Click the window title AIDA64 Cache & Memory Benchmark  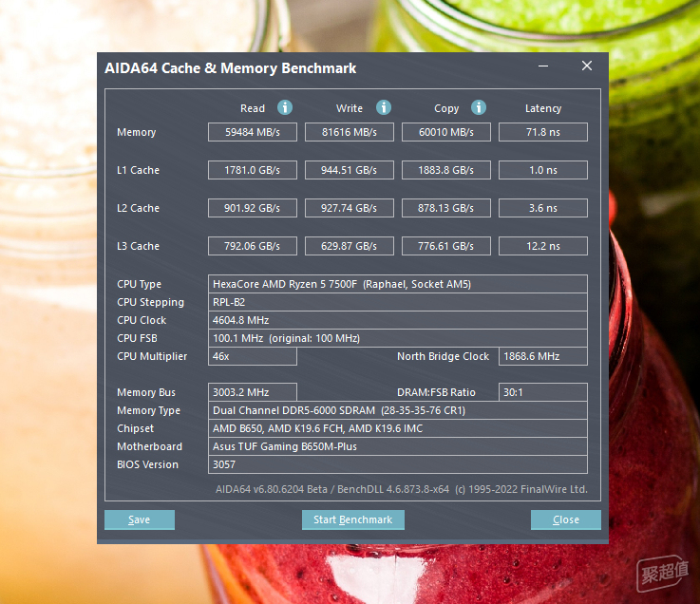click(231, 68)
